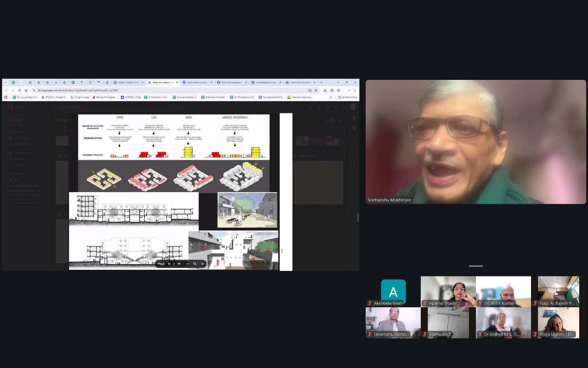Click the zoom in plus icon in PDF viewer

coord(202,264)
